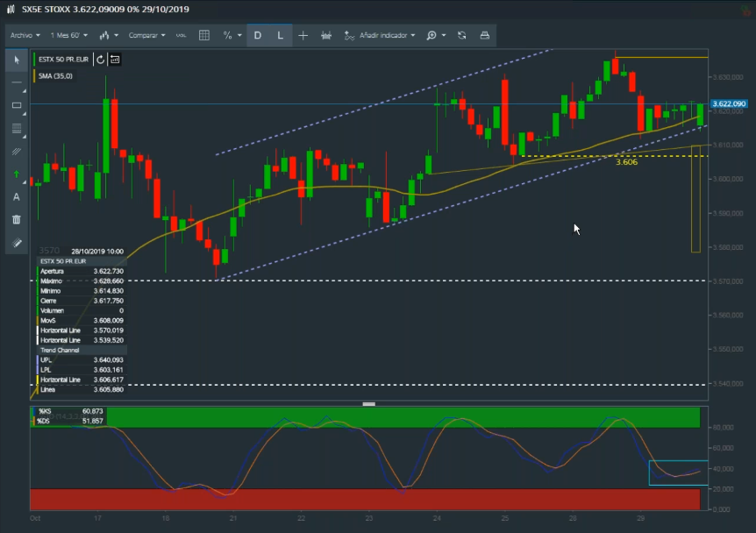The image size is (756, 533).
Task: Pick the parallel channel lines tool
Action: tap(17, 152)
